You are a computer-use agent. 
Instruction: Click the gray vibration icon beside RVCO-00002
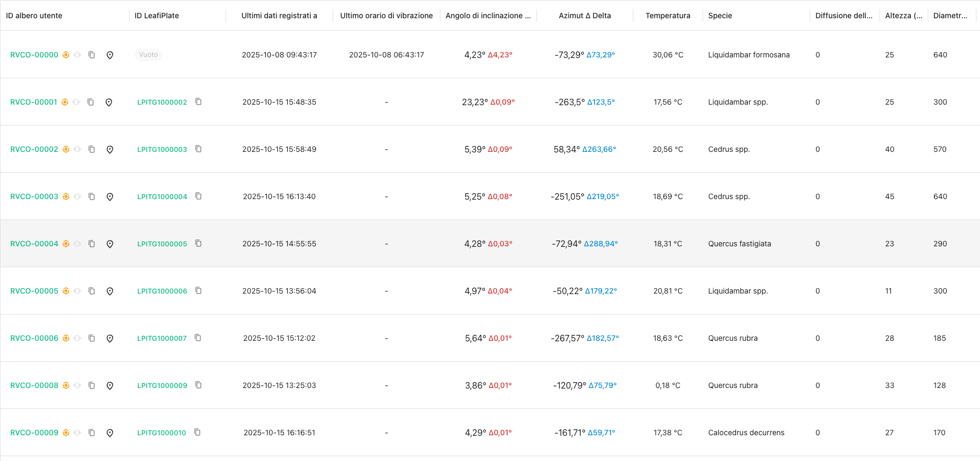[78, 149]
